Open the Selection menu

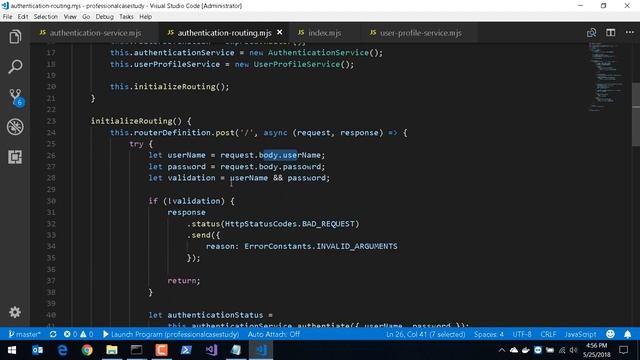pos(45,17)
